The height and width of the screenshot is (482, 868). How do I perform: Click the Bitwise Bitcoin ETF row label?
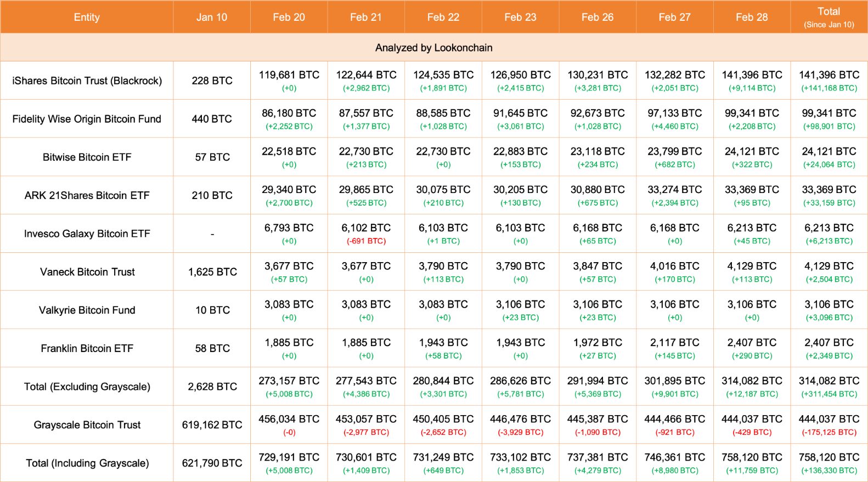coord(87,157)
